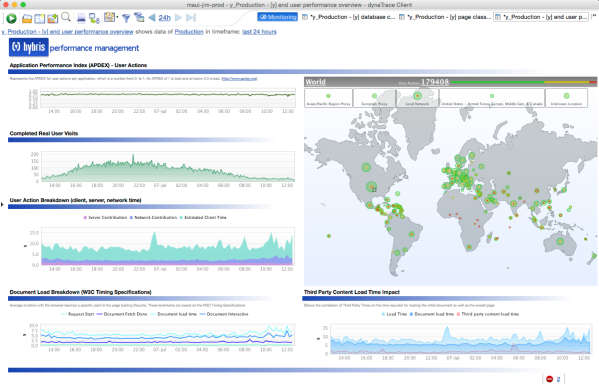599x384 pixels.
Task: Show hidden tabs via the tab overflow chevron
Action: 594,17
